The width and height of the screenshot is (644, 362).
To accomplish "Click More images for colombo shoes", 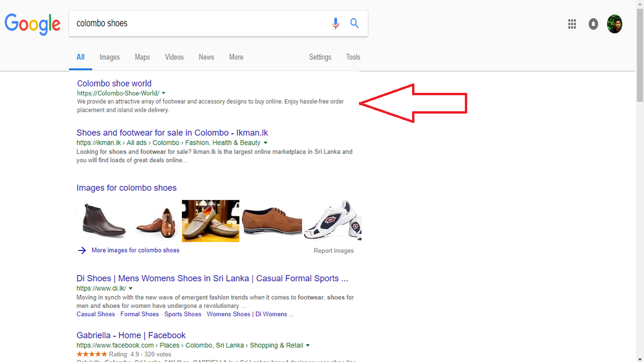I will click(135, 250).
